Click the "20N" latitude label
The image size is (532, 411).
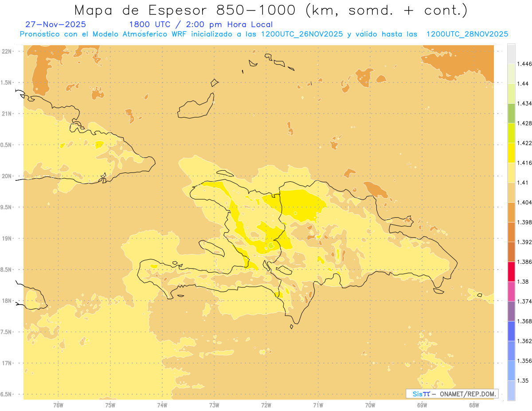[x=7, y=176]
